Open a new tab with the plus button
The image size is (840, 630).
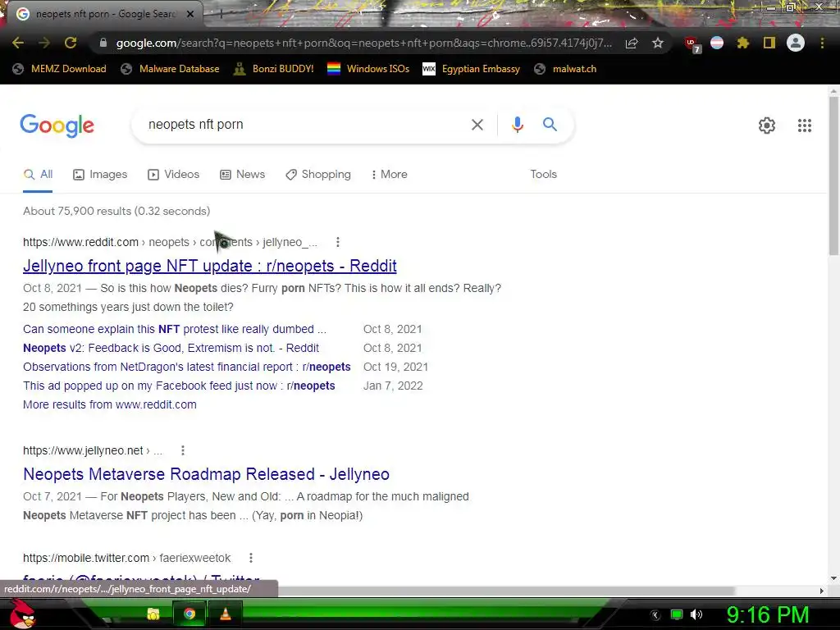click(221, 14)
